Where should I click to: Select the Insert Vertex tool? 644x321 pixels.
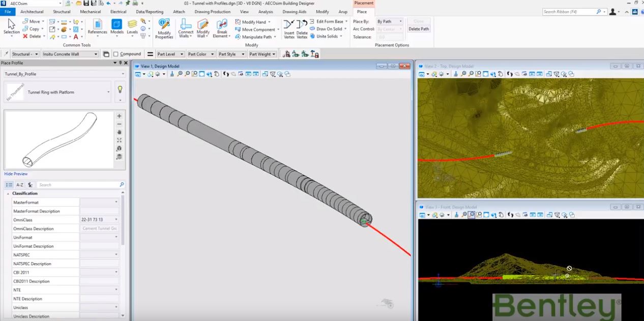click(289, 28)
